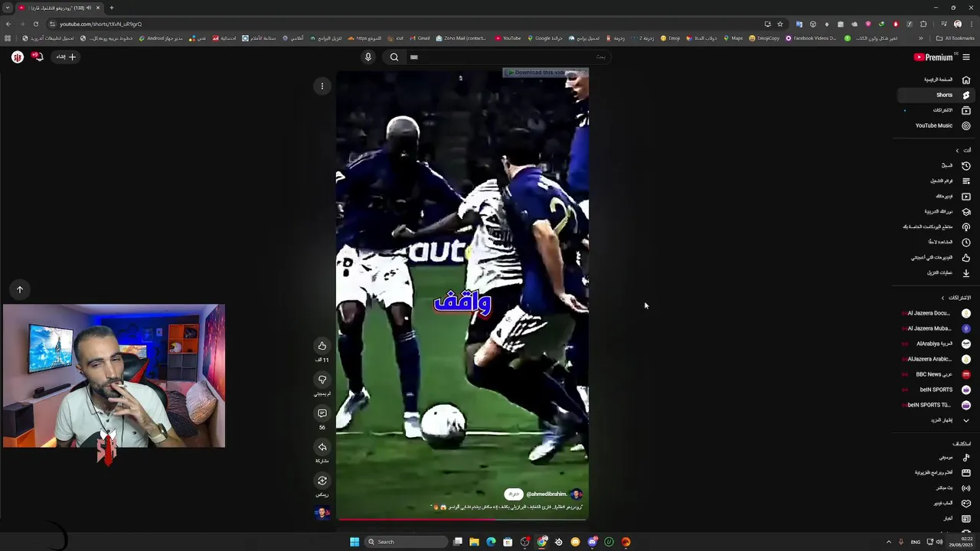The image size is (980, 551).
Task: Open Al Jazeera Docu... channel
Action: click(937, 313)
